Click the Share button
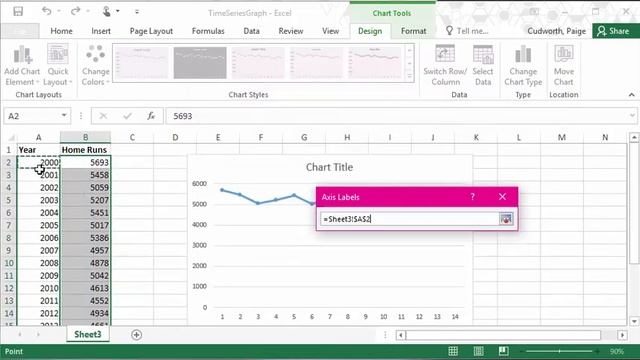The height and width of the screenshot is (360, 640). coord(616,31)
